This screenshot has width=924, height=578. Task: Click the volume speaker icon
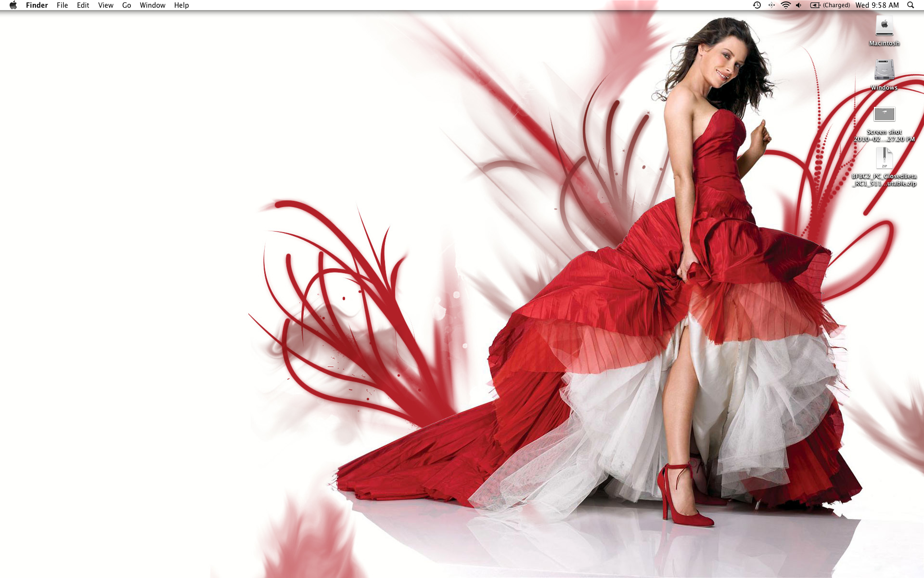click(x=799, y=5)
